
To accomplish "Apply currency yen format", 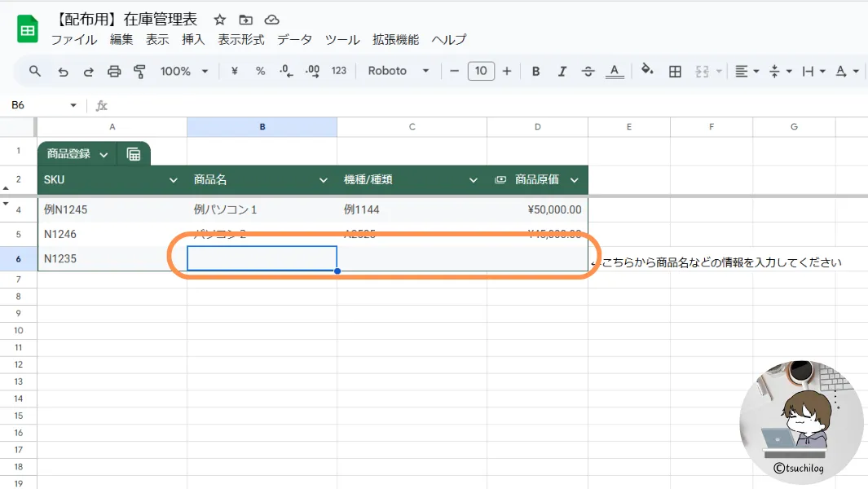I will [x=235, y=72].
